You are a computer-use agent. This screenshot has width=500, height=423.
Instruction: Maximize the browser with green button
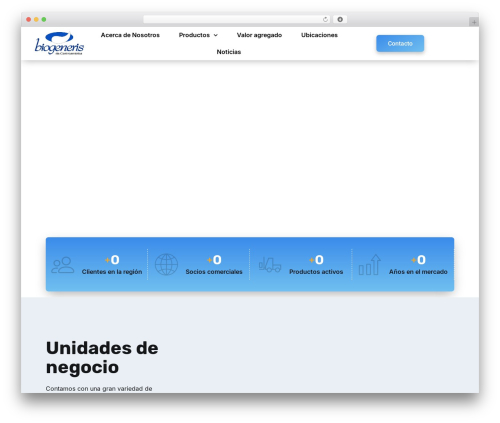44,20
